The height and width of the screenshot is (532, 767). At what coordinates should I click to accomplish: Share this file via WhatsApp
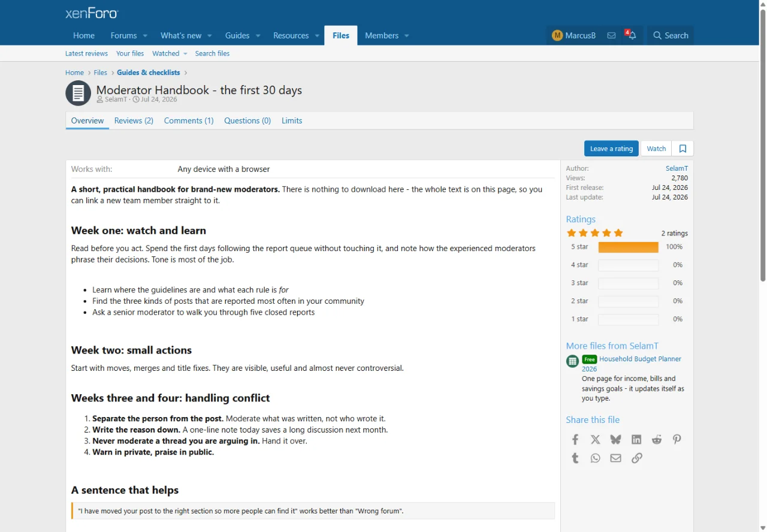pos(596,458)
